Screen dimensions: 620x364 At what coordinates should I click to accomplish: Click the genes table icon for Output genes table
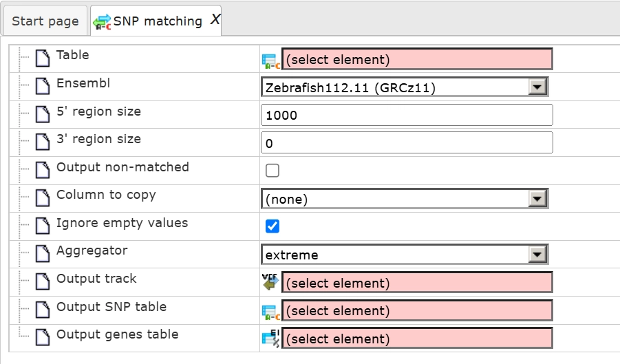point(271,339)
